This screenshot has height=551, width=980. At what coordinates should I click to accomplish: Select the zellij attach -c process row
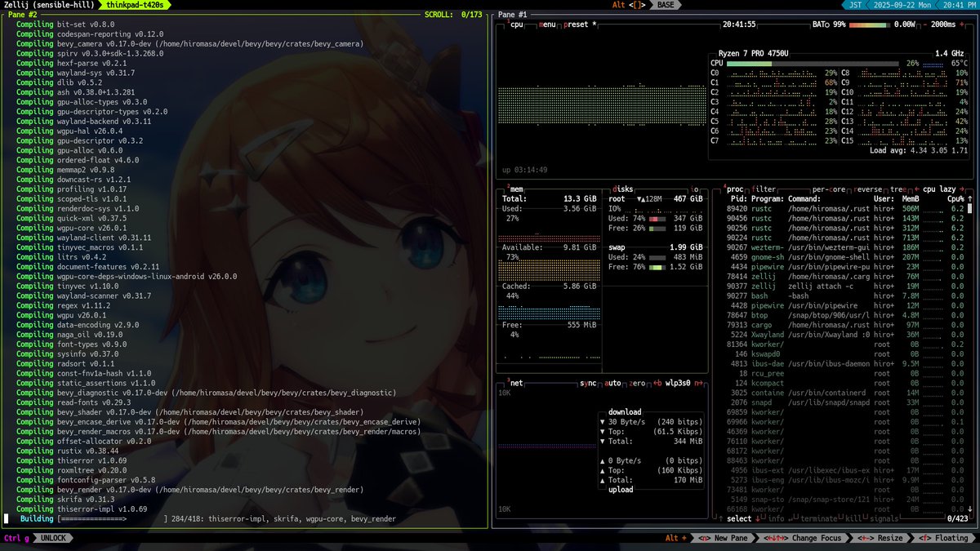pyautogui.click(x=847, y=287)
